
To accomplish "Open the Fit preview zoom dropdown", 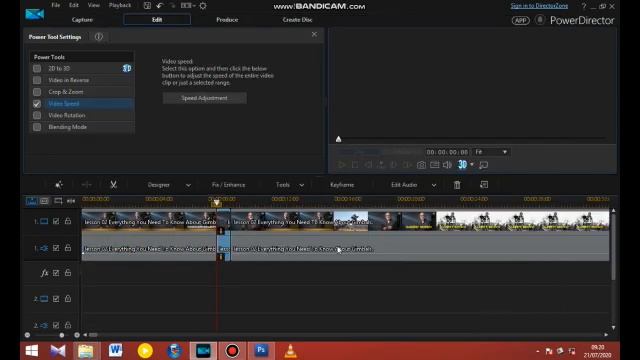I will click(491, 152).
